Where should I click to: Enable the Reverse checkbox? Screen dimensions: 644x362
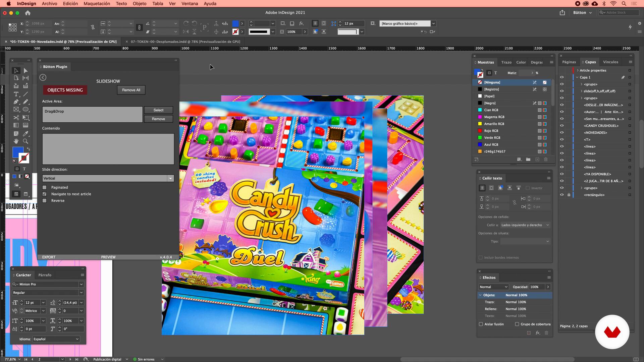pos(44,201)
